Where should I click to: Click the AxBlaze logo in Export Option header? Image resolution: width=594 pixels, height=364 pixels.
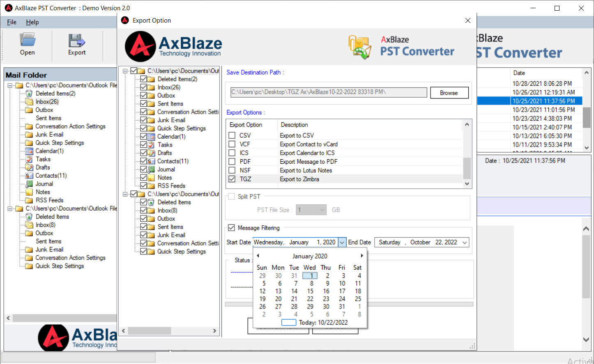173,46
